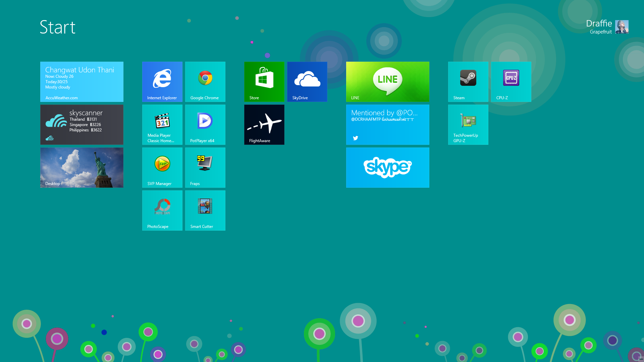This screenshot has width=644, height=362.
Task: Click the Desktop tile with Statue of Liberty
Action: tap(82, 167)
